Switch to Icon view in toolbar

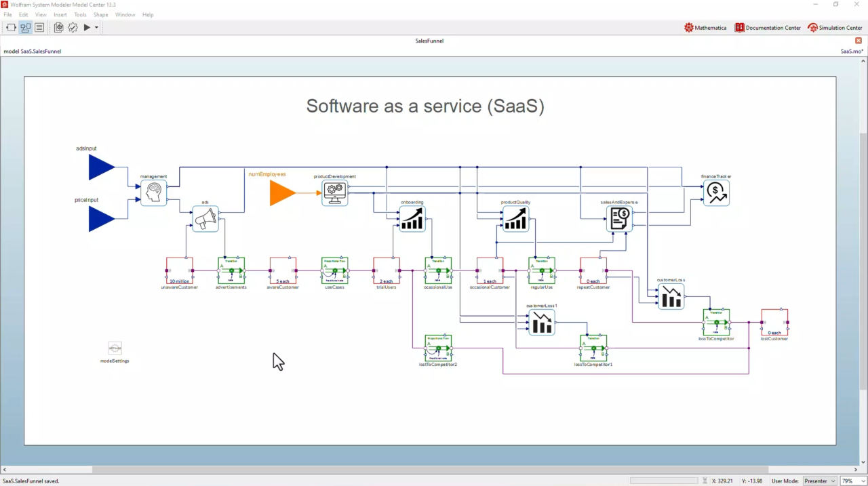pos(11,28)
